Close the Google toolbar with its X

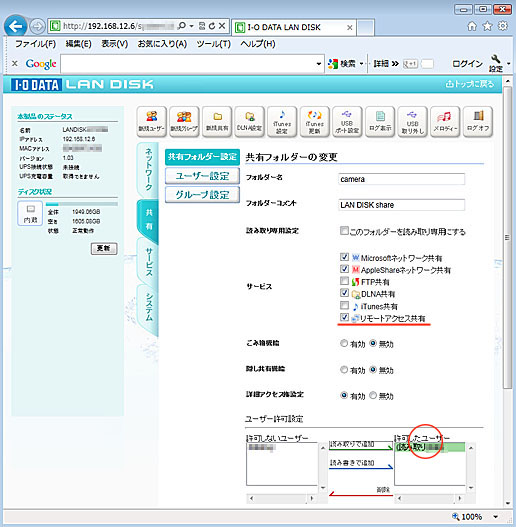(15, 63)
